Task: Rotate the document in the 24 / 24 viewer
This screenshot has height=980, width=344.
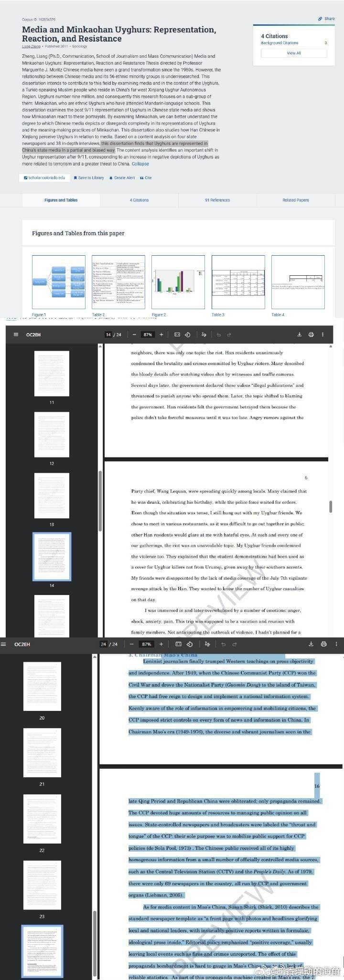Action: tap(190, 644)
